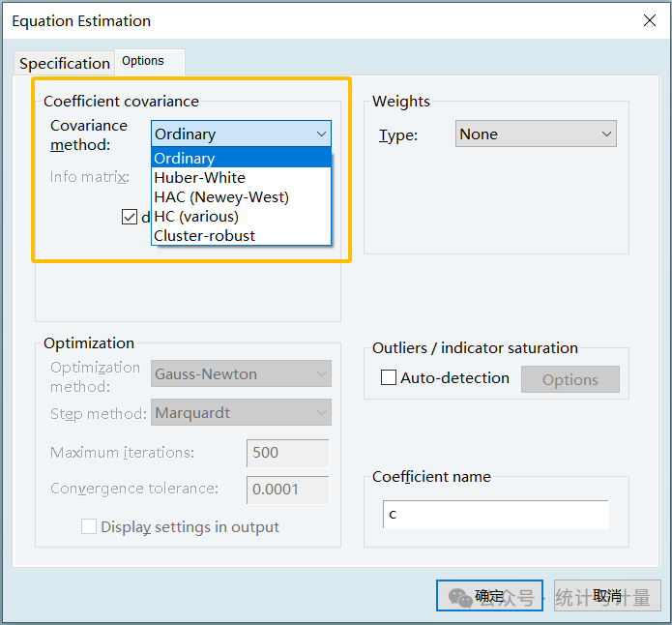The image size is (672, 625).
Task: Select the Options tab
Action: 150,62
